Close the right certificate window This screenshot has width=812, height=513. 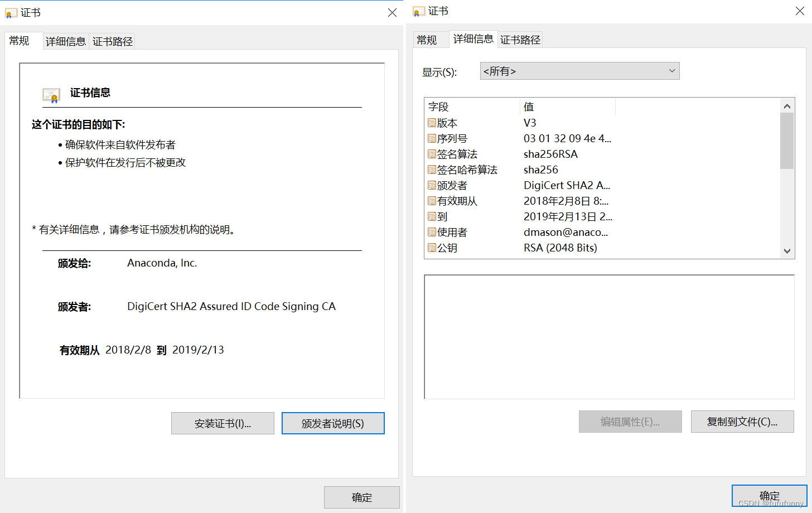coord(800,11)
